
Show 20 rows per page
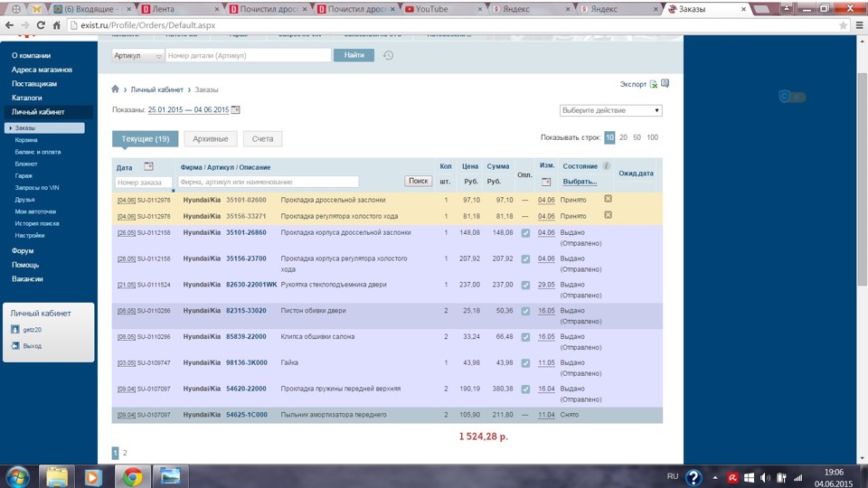click(623, 137)
